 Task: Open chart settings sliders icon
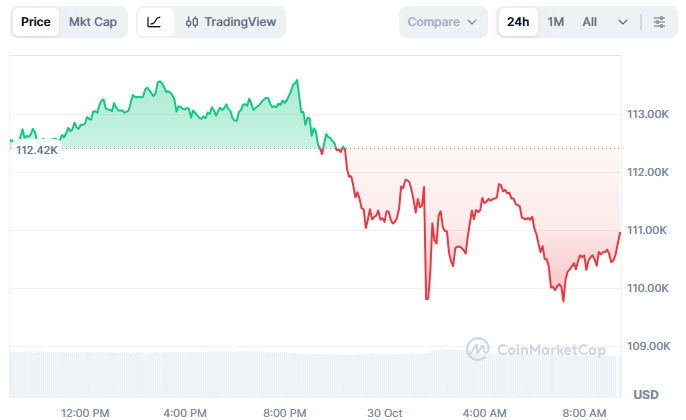659,22
